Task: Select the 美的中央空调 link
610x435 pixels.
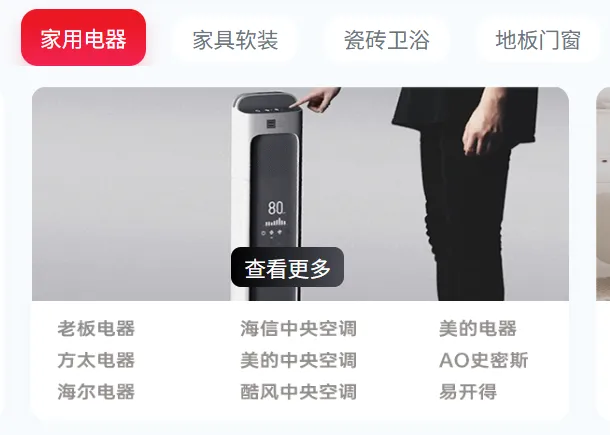Action: (x=298, y=360)
